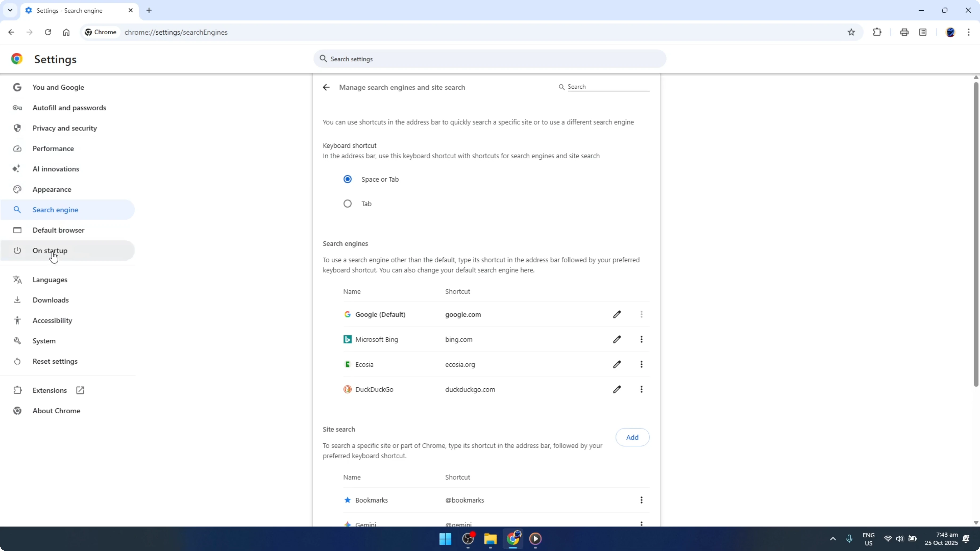Open the OBS taskbar icon
Screen dimensions: 980x551
point(468,539)
